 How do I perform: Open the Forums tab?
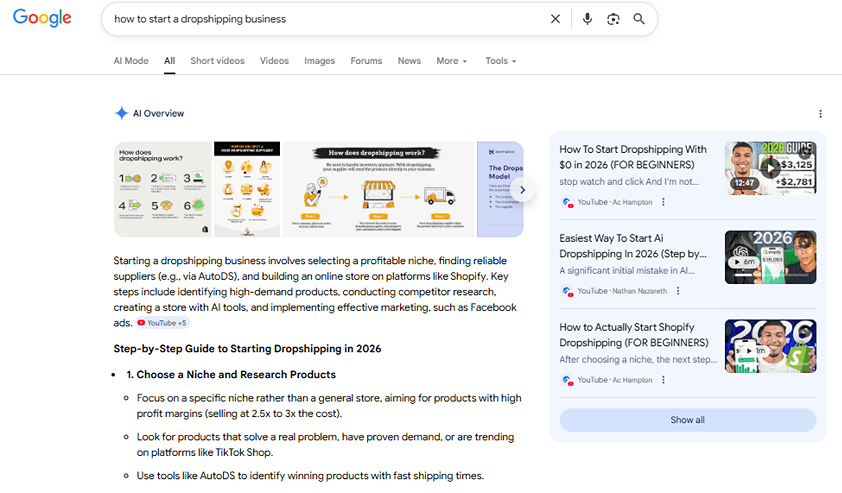click(x=366, y=61)
